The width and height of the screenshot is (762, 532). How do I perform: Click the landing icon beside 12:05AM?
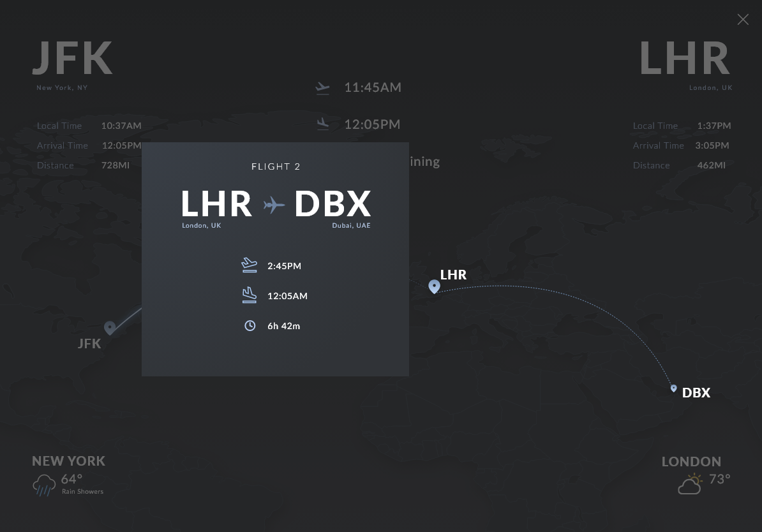[250, 295]
